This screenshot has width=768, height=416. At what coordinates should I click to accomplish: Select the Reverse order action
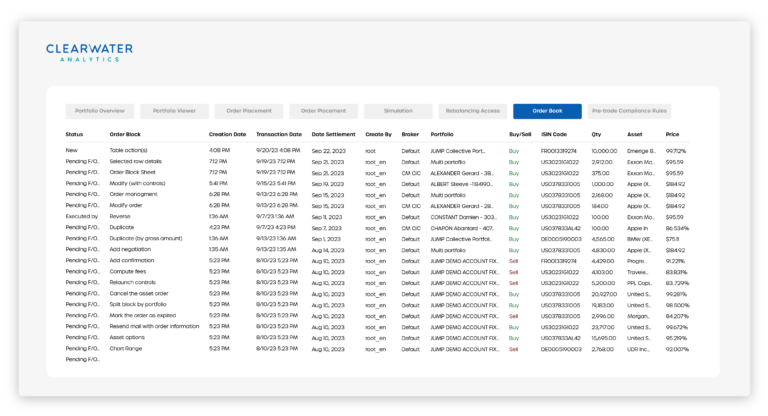[x=121, y=215]
